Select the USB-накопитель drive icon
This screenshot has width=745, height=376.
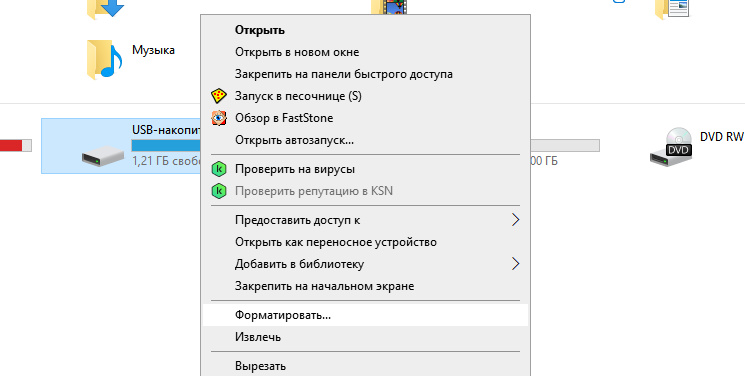(103, 156)
